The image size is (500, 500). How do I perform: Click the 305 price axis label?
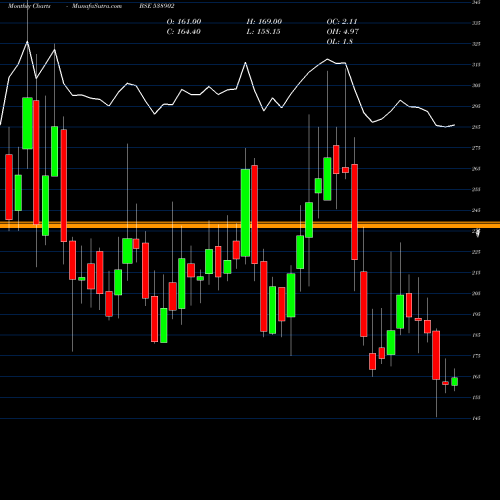pyautogui.click(x=476, y=85)
